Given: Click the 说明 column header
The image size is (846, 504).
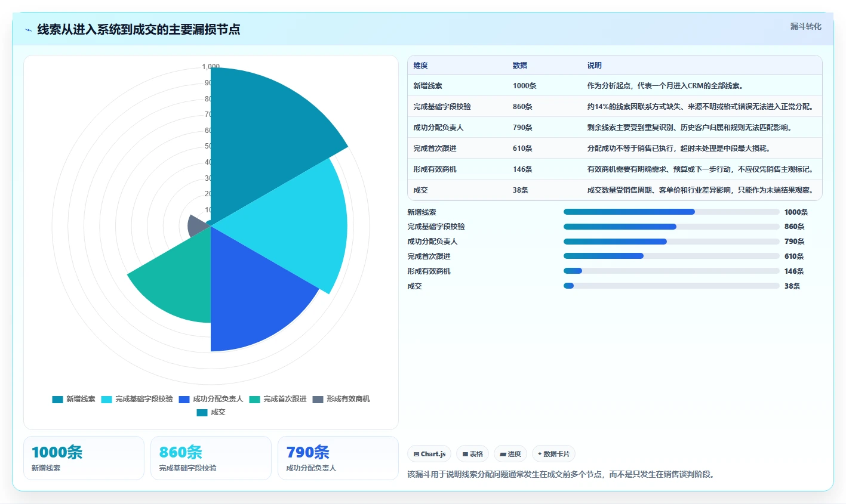Looking at the screenshot, I should click(x=594, y=66).
